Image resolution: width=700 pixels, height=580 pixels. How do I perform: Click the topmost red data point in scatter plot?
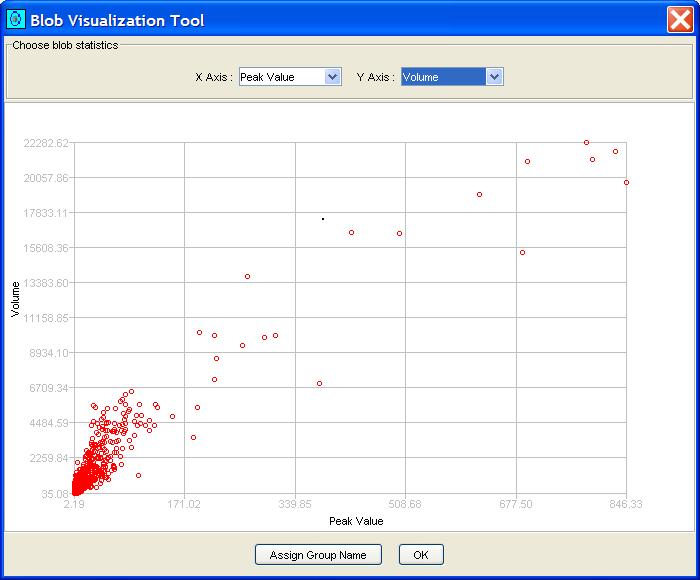click(587, 142)
